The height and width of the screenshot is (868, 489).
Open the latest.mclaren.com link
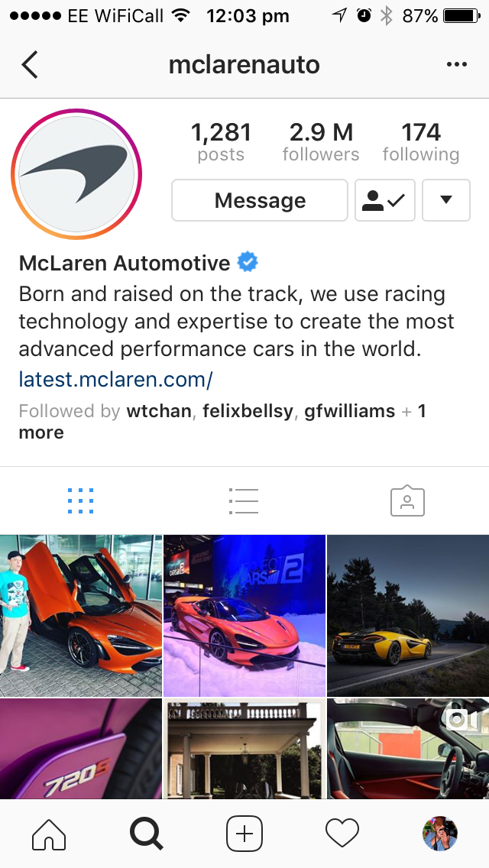tap(115, 379)
